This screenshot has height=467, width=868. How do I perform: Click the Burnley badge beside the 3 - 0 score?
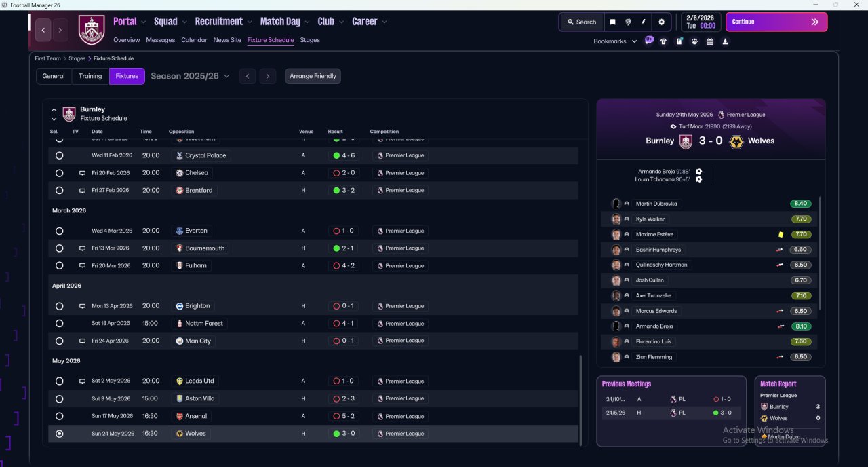686,141
